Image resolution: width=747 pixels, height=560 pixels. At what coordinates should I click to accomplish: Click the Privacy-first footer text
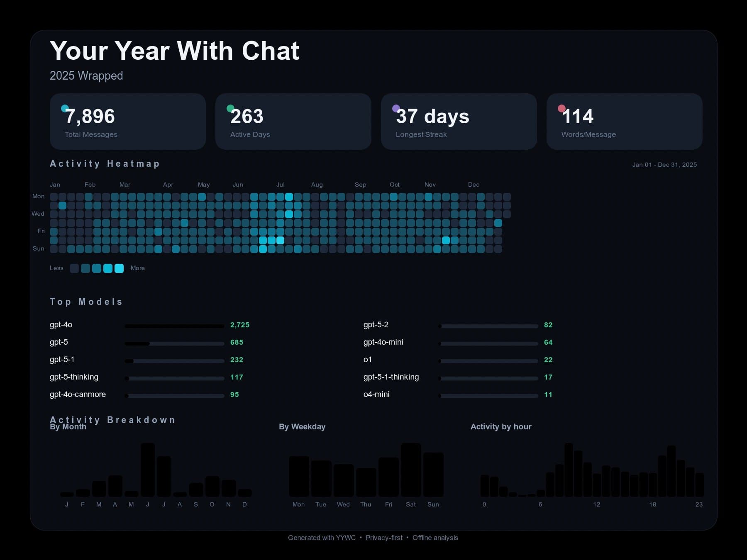click(384, 538)
